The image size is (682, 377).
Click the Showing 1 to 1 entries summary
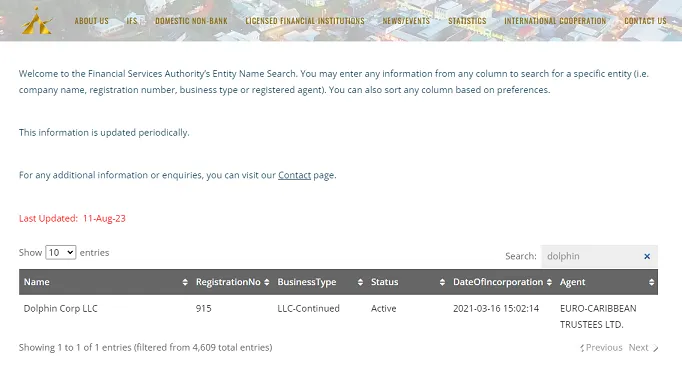(145, 348)
